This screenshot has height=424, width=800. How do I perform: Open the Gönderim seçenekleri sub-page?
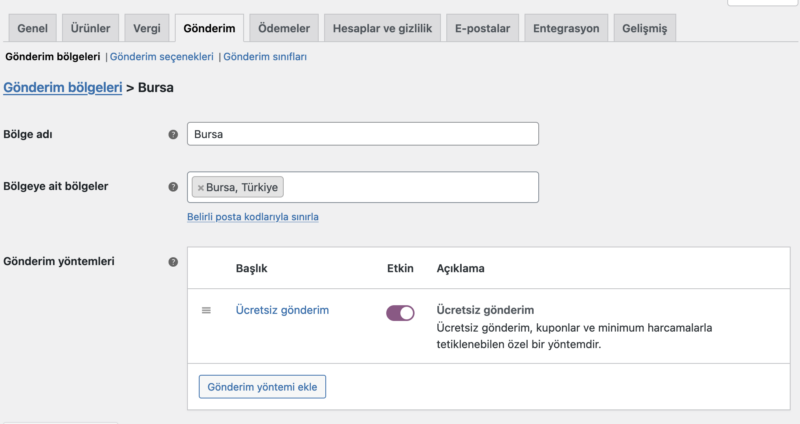[x=162, y=57]
